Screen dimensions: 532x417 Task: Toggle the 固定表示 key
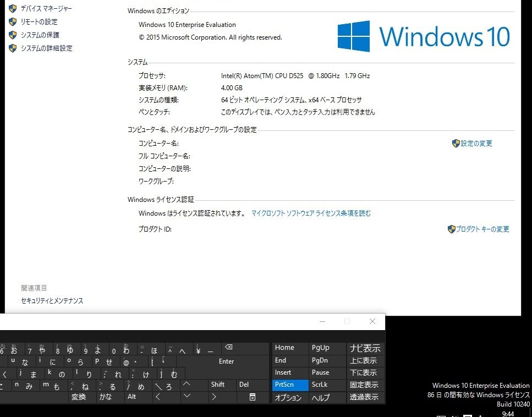364,385
